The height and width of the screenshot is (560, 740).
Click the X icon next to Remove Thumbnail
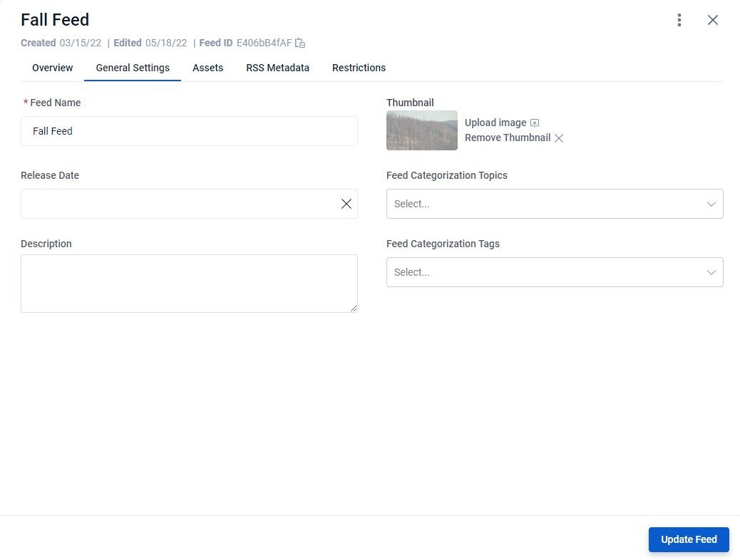click(x=559, y=138)
